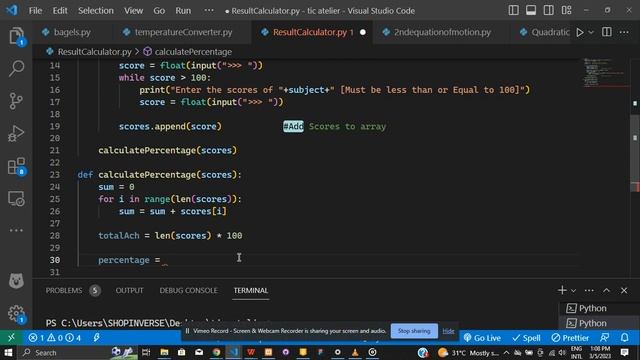
Task: Open the Extensions view
Action: tap(16, 166)
